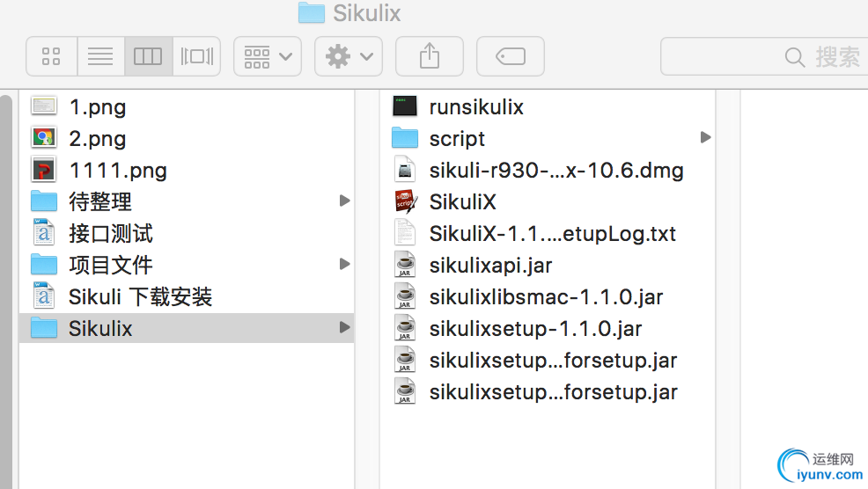Open the arrange items dropdown
868x489 pixels.
coord(268,56)
